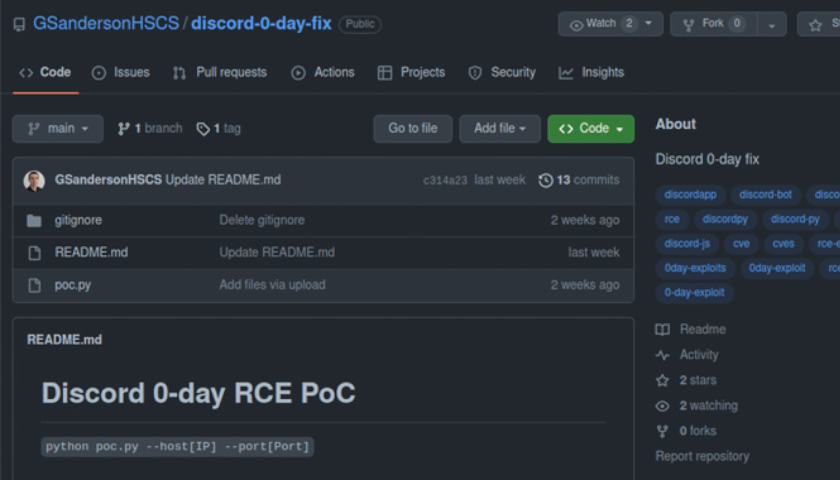Image resolution: width=840 pixels, height=480 pixels.
Task: Click the python poc.py command code block
Action: coord(177,447)
